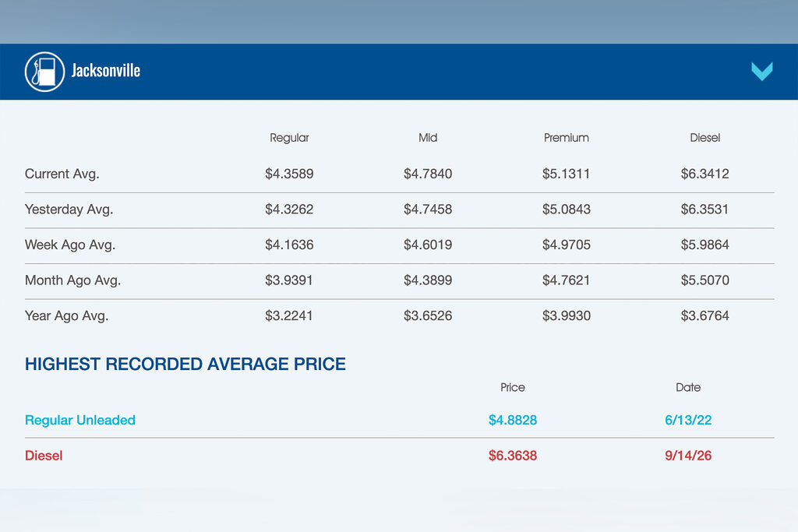Viewport: 798px width, 532px height.
Task: Select the Month Ago Avg. row label
Action: point(72,280)
